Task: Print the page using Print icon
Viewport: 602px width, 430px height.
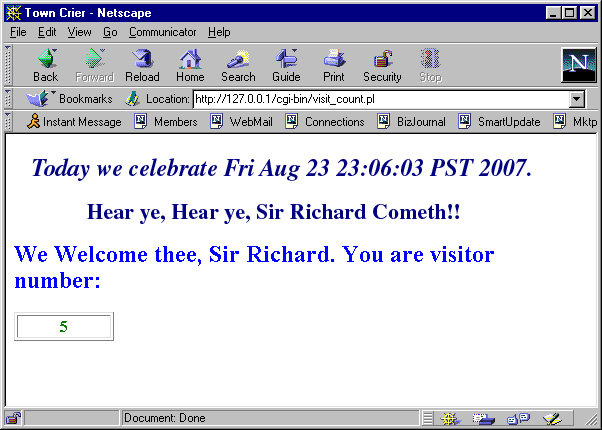Action: pos(334,65)
